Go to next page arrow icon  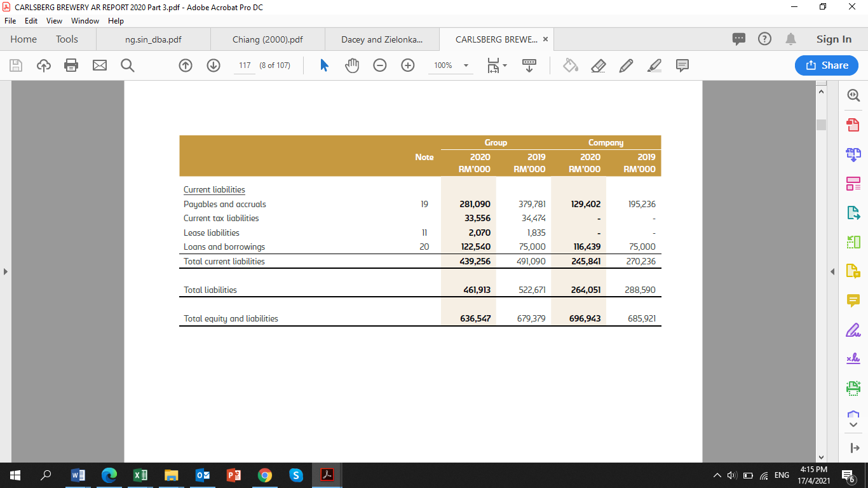214,65
